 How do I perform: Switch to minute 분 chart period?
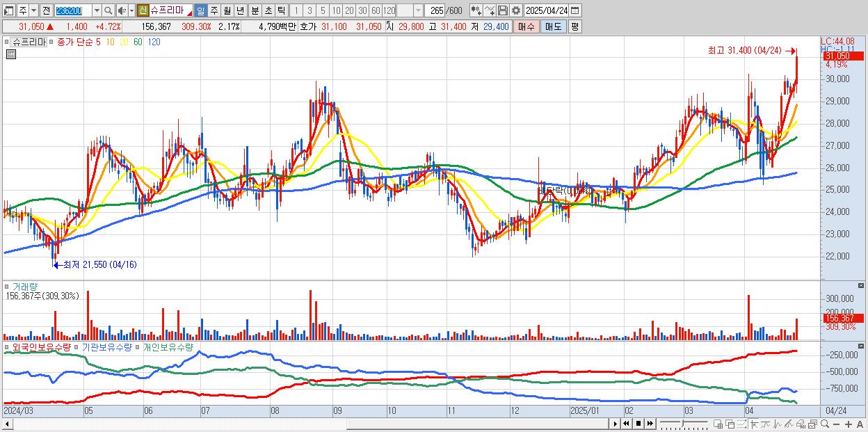click(x=255, y=10)
